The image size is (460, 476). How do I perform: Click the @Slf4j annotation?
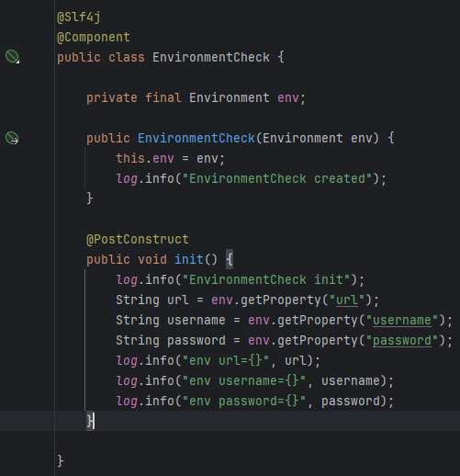coord(79,17)
